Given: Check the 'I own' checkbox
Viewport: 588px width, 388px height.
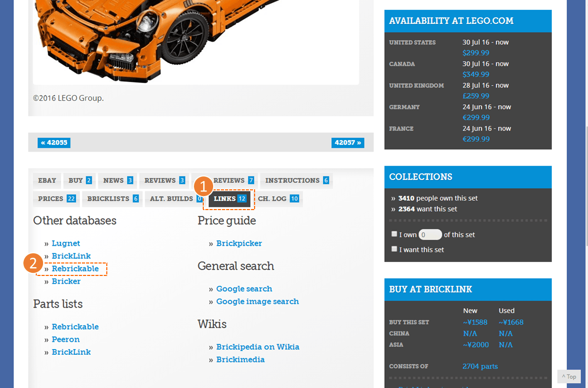Looking at the screenshot, I should (x=394, y=234).
